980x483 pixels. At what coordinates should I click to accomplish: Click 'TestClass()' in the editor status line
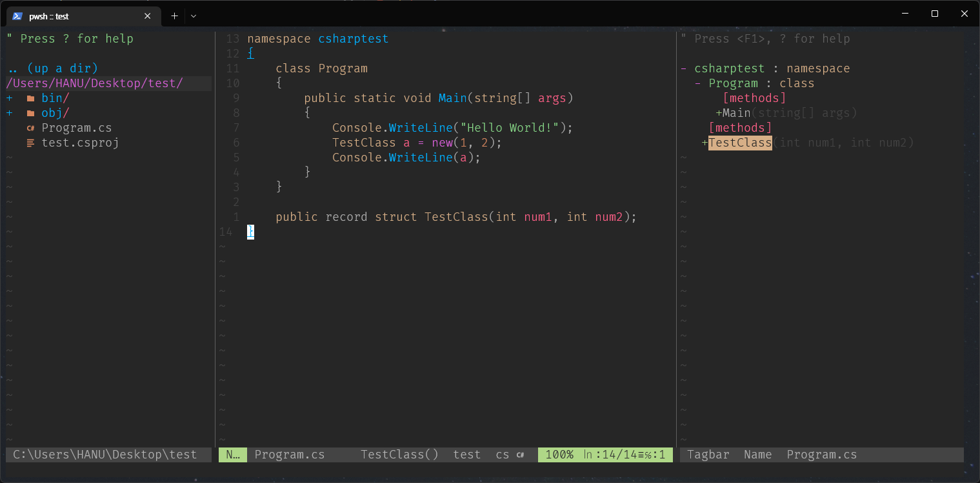point(399,455)
